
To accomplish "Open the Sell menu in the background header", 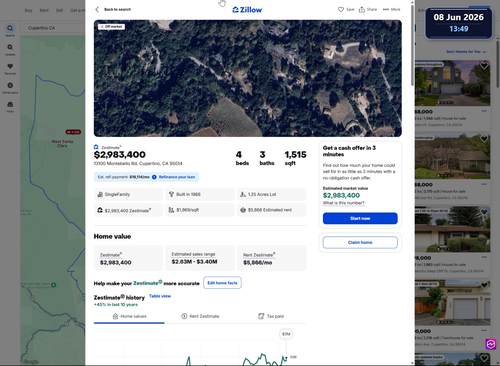I will [x=59, y=10].
